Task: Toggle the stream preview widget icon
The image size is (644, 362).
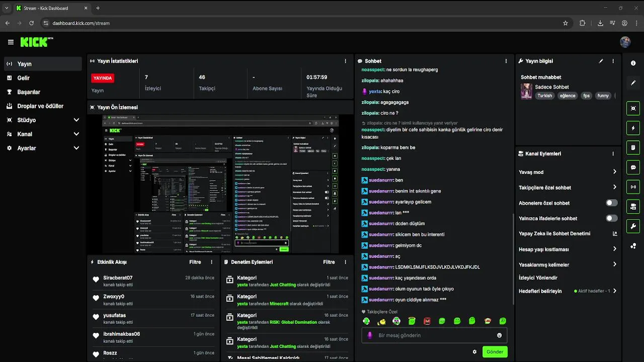Action: (633, 108)
